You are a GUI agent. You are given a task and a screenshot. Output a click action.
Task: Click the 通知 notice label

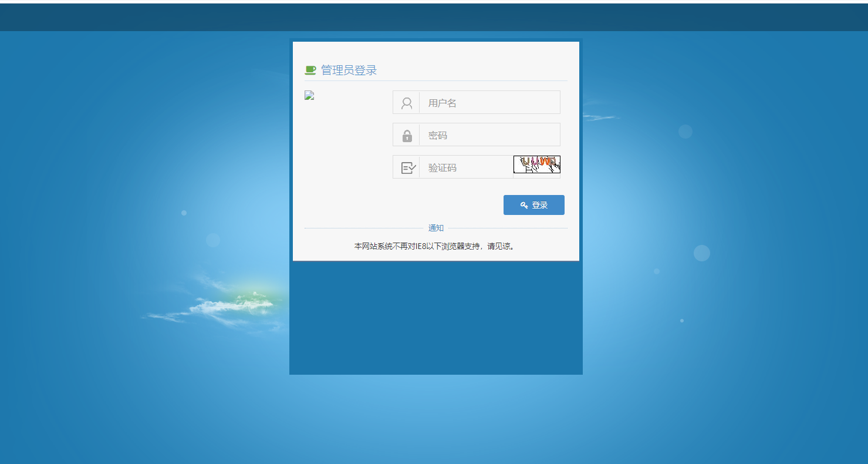click(435, 228)
